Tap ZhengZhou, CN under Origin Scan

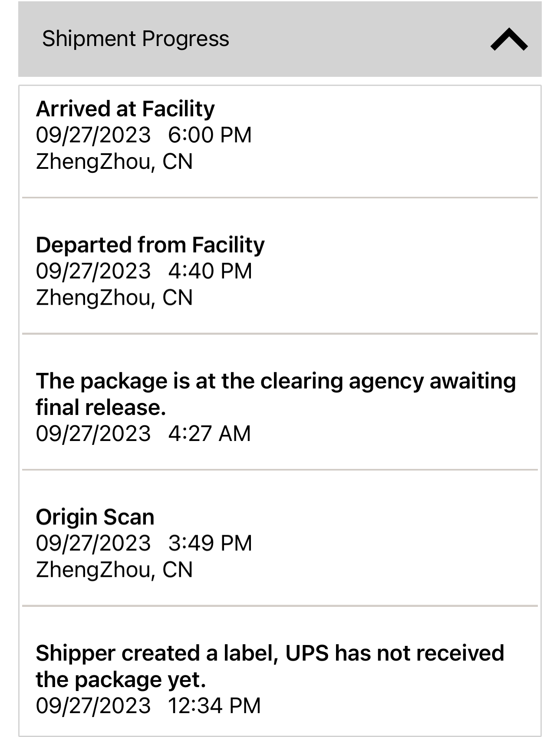[114, 570]
